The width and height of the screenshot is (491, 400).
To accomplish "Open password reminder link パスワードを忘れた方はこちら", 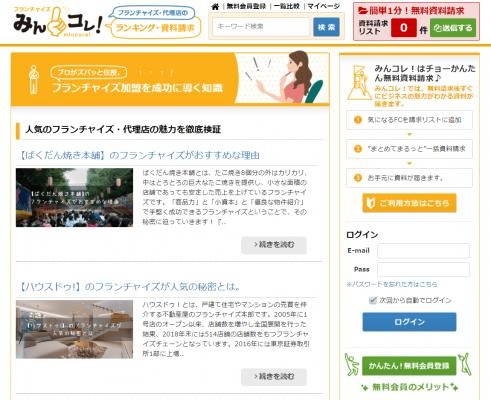I will 392,284.
